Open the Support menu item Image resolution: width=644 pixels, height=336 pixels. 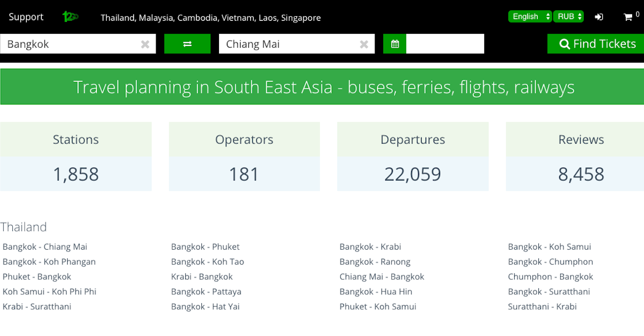point(26,17)
